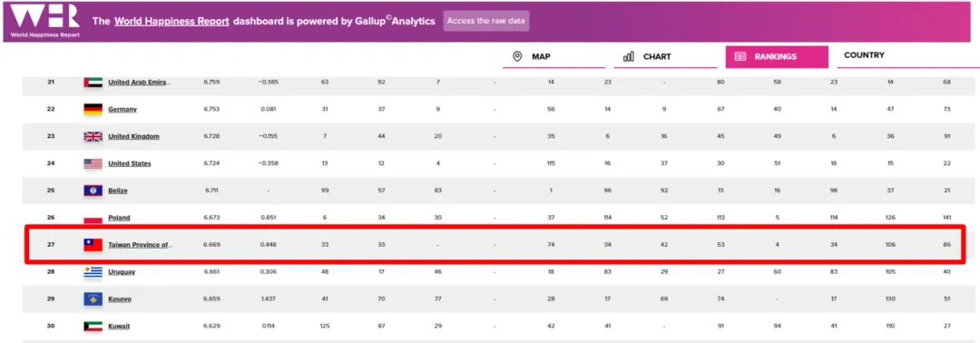Click the rankings table icon

(x=740, y=56)
